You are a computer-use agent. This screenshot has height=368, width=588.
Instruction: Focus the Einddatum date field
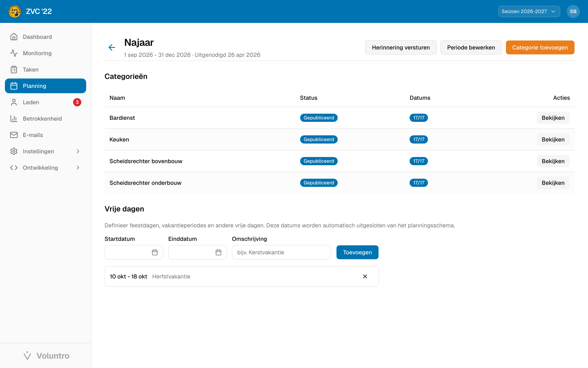click(x=198, y=252)
